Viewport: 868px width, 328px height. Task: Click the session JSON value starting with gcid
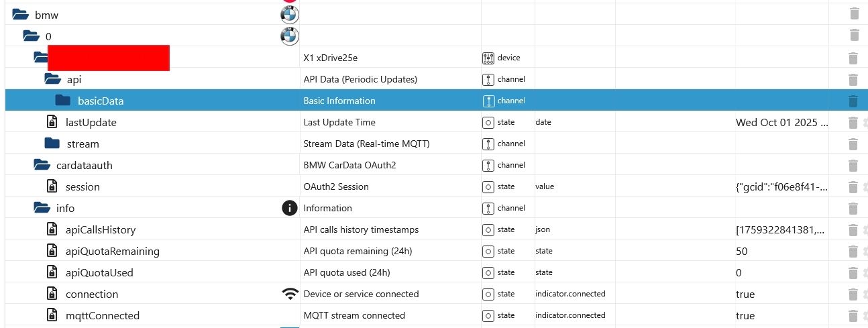tap(781, 186)
